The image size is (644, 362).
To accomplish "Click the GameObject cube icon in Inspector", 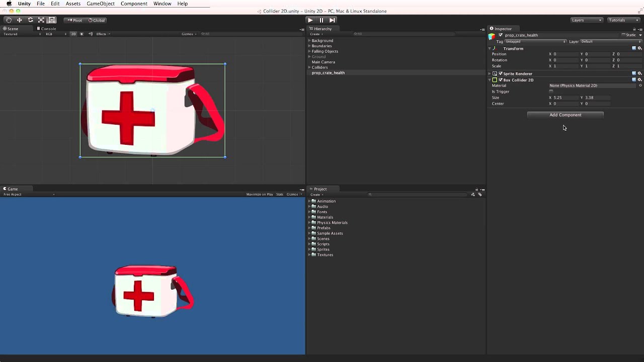I will pos(492,36).
